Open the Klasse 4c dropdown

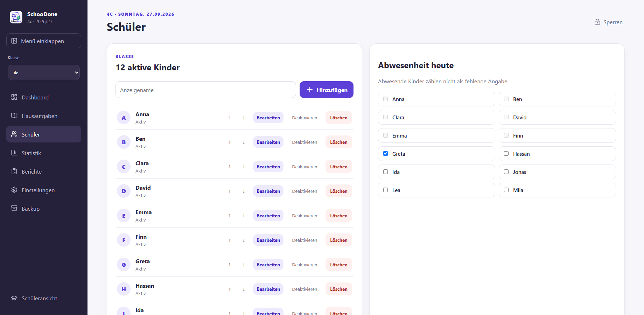(44, 72)
